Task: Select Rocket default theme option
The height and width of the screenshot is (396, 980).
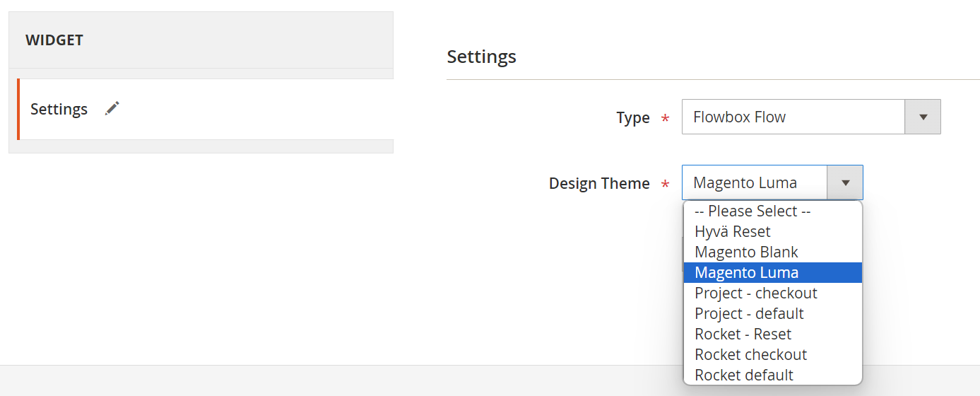Action: pyautogui.click(x=744, y=375)
